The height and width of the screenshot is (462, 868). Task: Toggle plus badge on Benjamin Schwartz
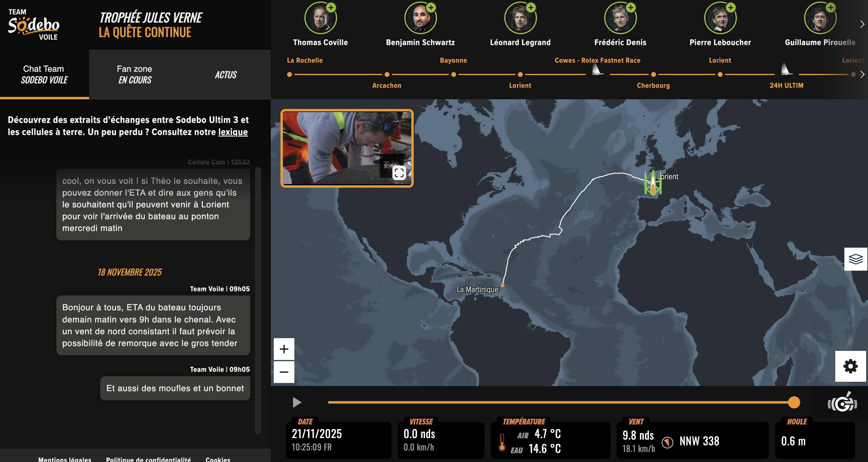[x=431, y=7]
